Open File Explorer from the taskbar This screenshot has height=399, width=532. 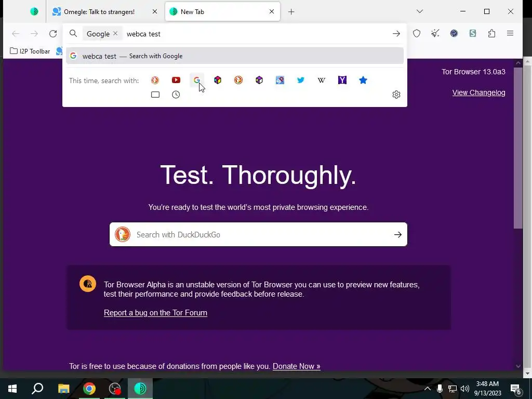(x=63, y=389)
